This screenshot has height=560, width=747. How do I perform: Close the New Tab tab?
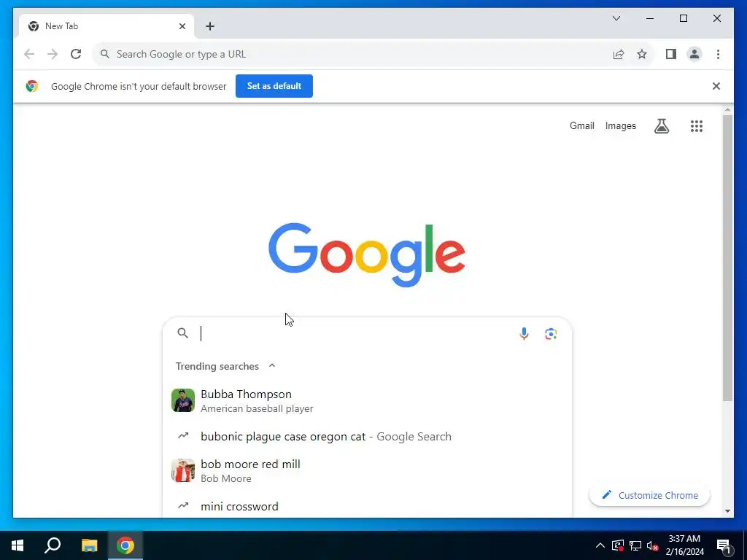coord(182,26)
